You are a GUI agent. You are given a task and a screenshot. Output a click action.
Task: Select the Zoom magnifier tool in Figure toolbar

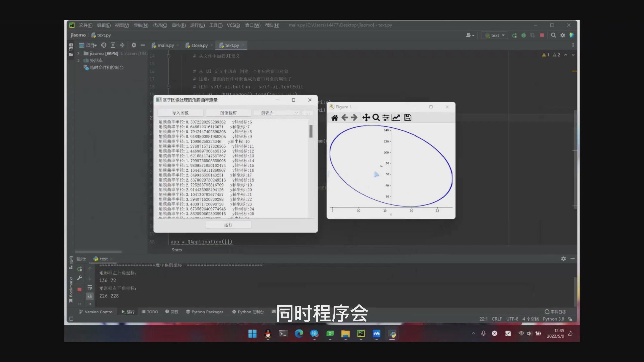click(x=376, y=118)
